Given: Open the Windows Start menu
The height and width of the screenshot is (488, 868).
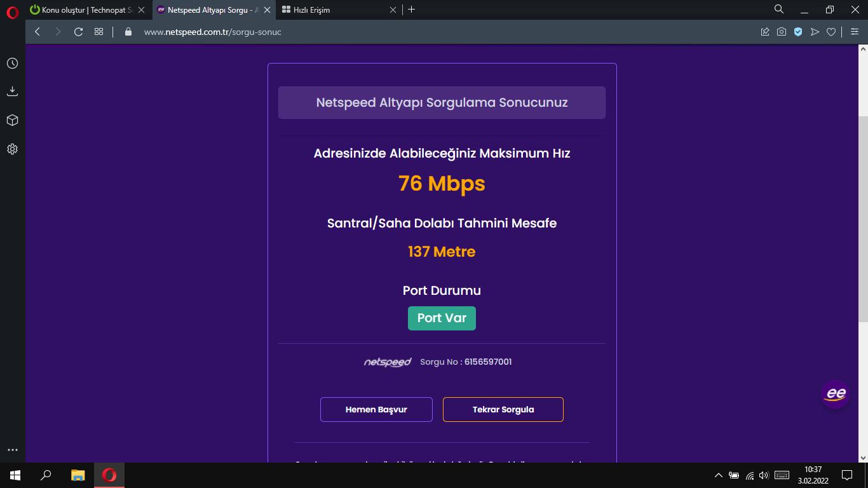Looking at the screenshot, I should [x=15, y=475].
